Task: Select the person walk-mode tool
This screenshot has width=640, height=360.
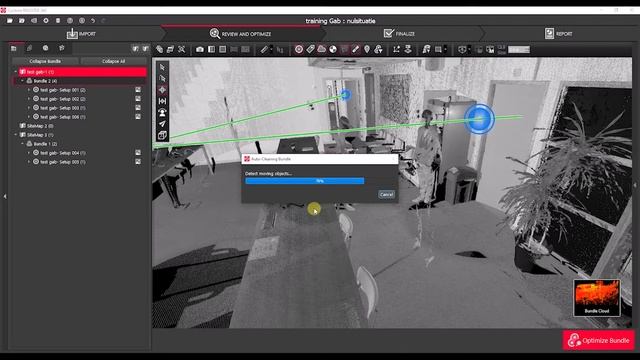Action: [x=162, y=112]
